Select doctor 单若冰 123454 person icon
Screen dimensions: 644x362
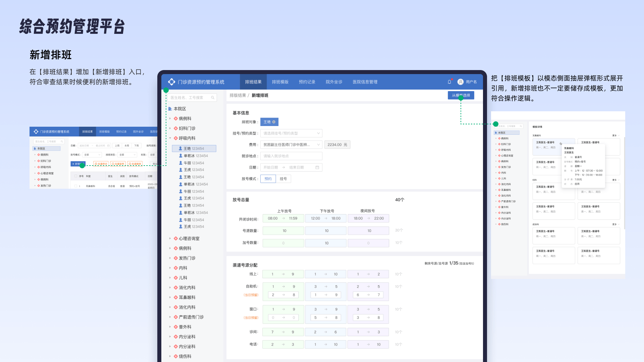click(x=181, y=156)
